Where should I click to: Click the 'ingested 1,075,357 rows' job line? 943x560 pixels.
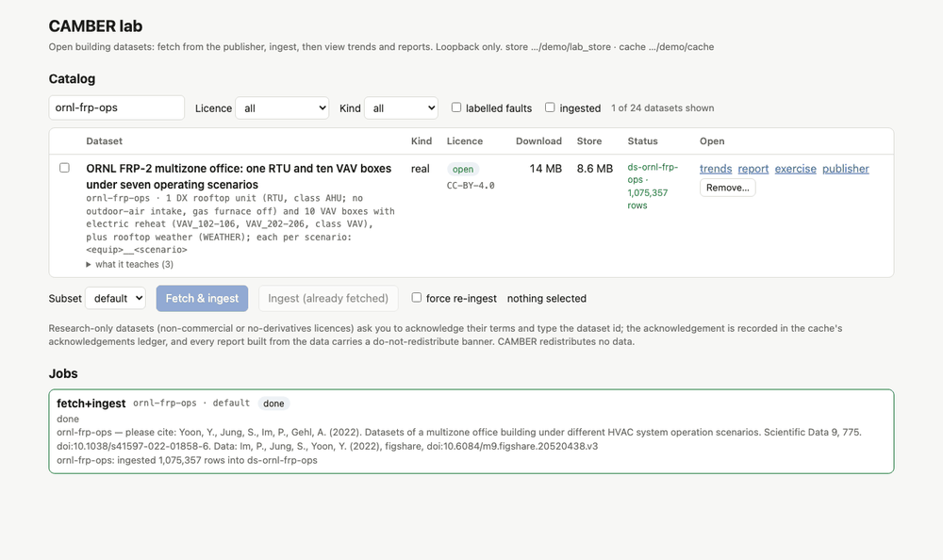tap(187, 460)
